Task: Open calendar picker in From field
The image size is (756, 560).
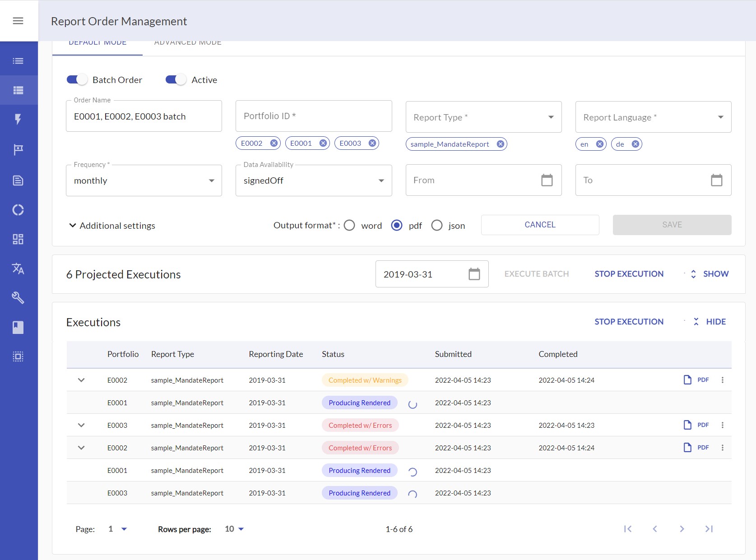Action: 547,180
